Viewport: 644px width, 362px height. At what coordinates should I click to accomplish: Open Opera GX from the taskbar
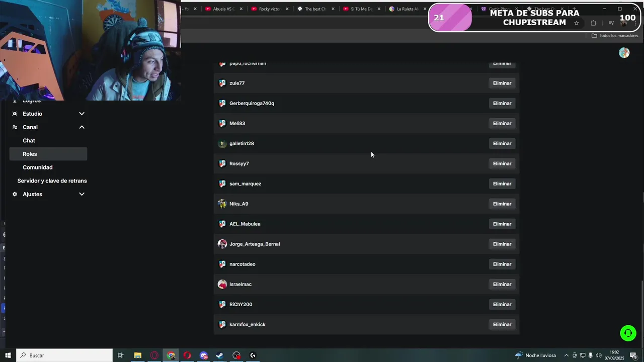[x=154, y=355]
